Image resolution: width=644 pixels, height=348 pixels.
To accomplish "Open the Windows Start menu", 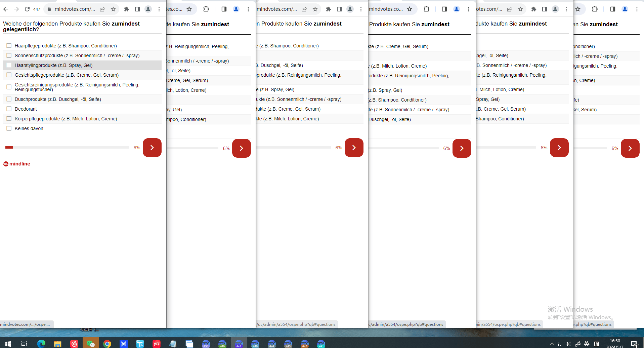I will (x=8, y=344).
